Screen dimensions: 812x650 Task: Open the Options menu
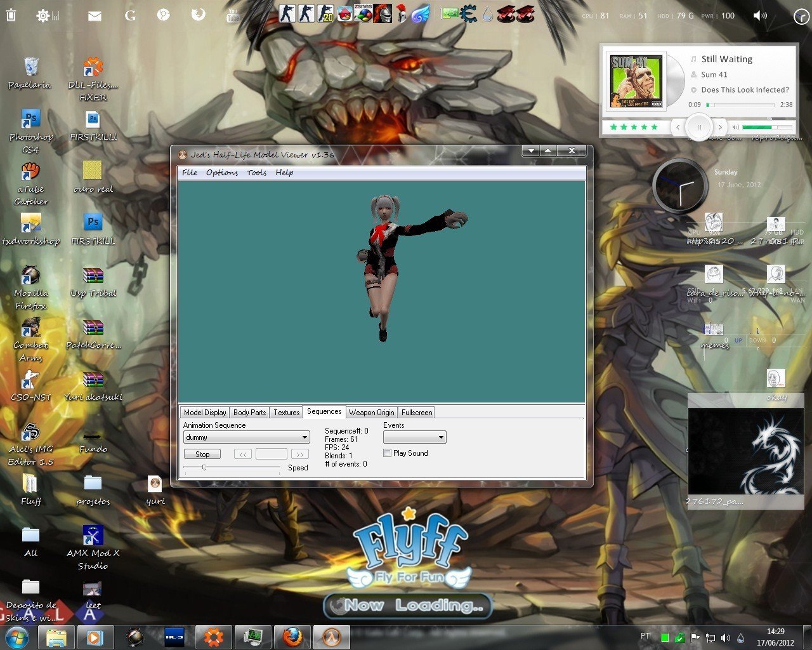pyautogui.click(x=221, y=173)
